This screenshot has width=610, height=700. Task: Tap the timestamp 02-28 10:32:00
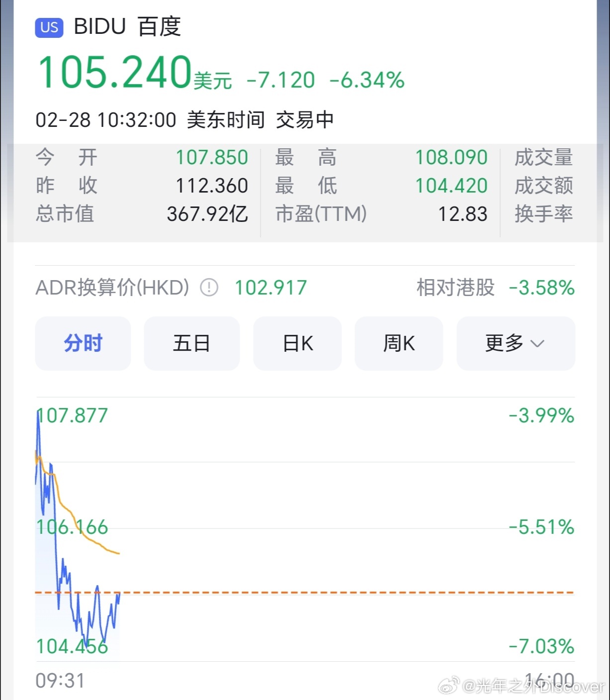pos(106,120)
